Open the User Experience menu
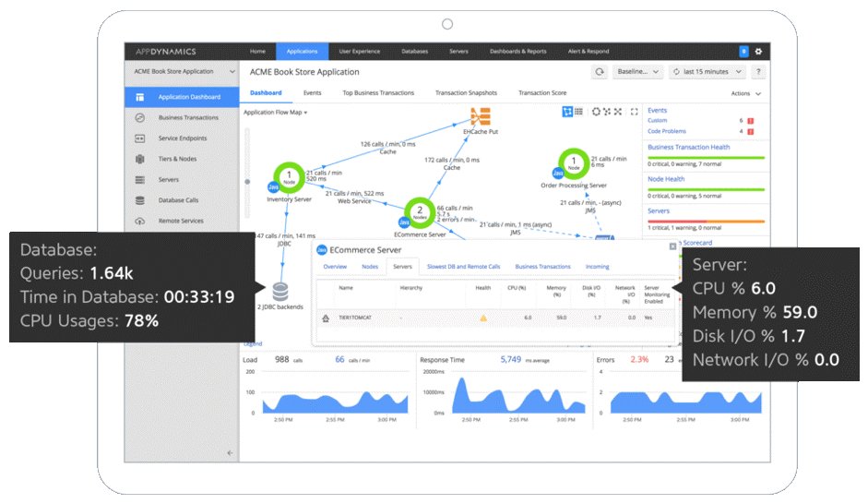The image size is (868, 504). click(359, 51)
